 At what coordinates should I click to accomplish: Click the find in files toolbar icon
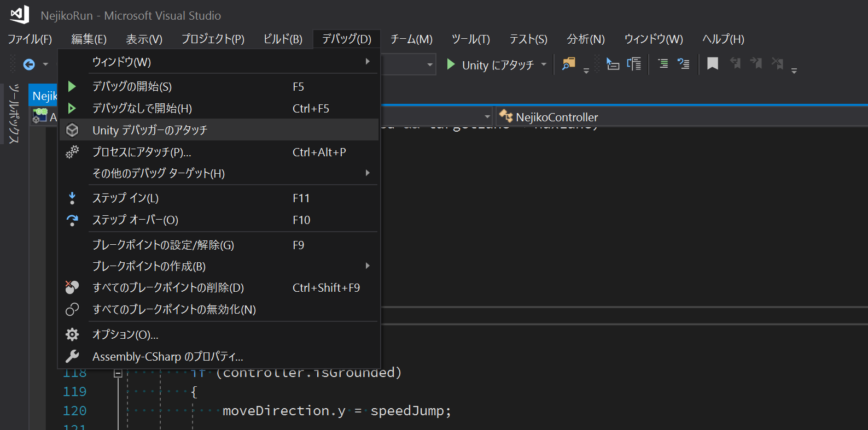pyautogui.click(x=569, y=64)
